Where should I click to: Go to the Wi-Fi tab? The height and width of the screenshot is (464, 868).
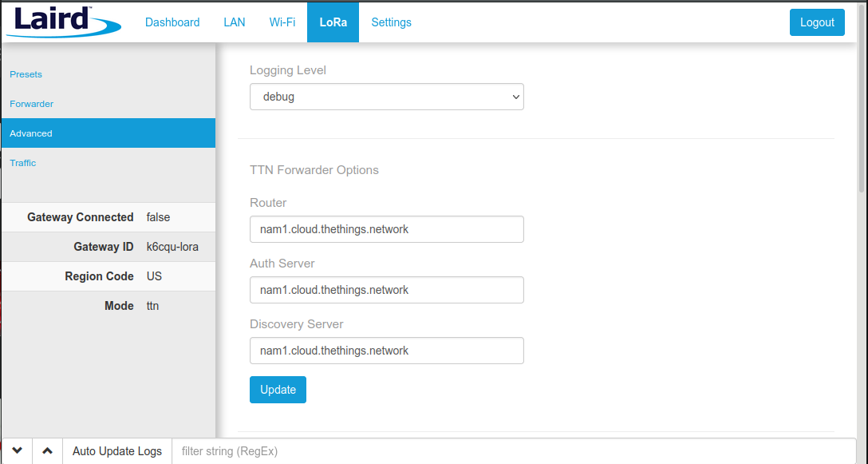click(282, 22)
